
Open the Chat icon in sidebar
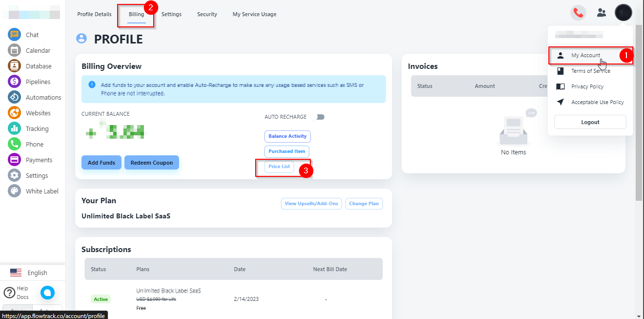tap(15, 35)
